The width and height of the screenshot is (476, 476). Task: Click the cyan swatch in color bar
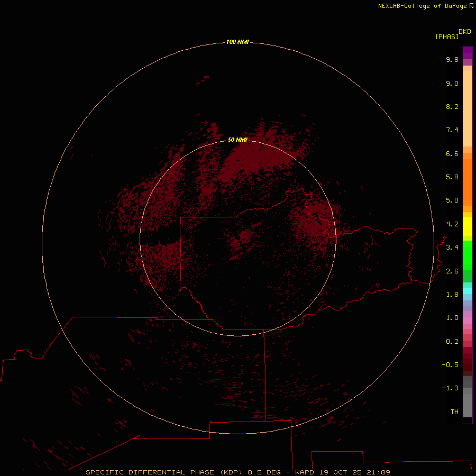point(467,291)
